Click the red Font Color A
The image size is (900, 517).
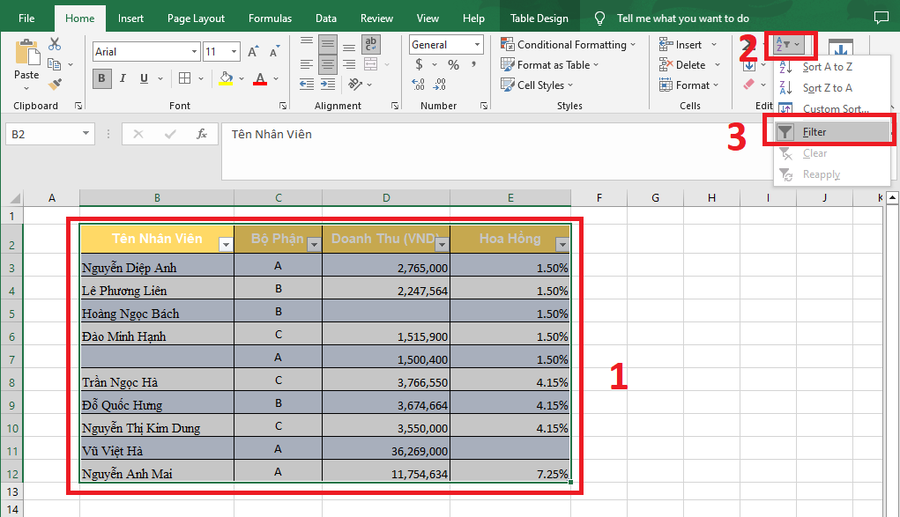pyautogui.click(x=260, y=79)
